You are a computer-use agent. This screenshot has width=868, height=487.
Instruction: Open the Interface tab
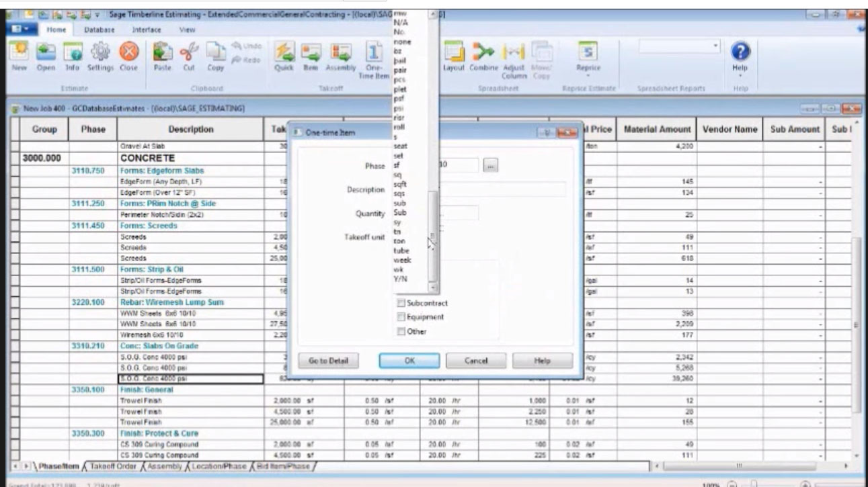click(x=148, y=30)
